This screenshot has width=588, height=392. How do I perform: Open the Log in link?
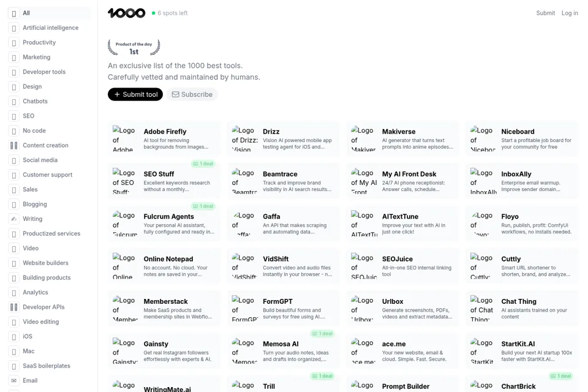pos(570,13)
